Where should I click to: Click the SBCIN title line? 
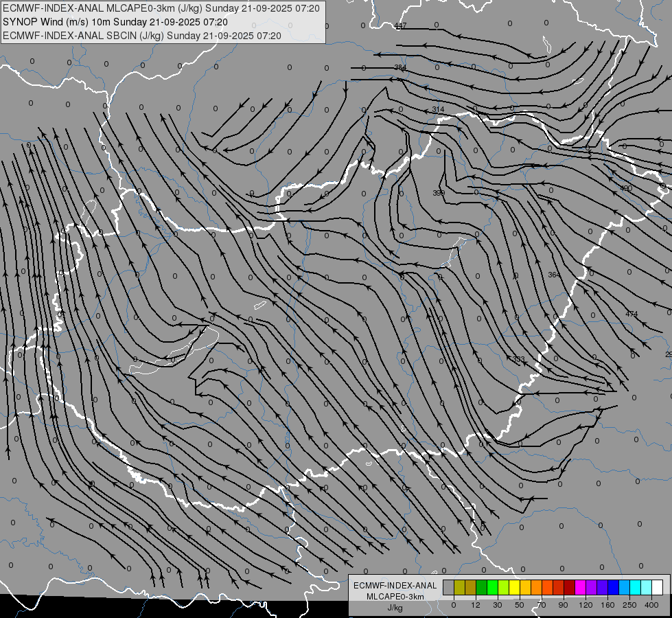point(142,36)
